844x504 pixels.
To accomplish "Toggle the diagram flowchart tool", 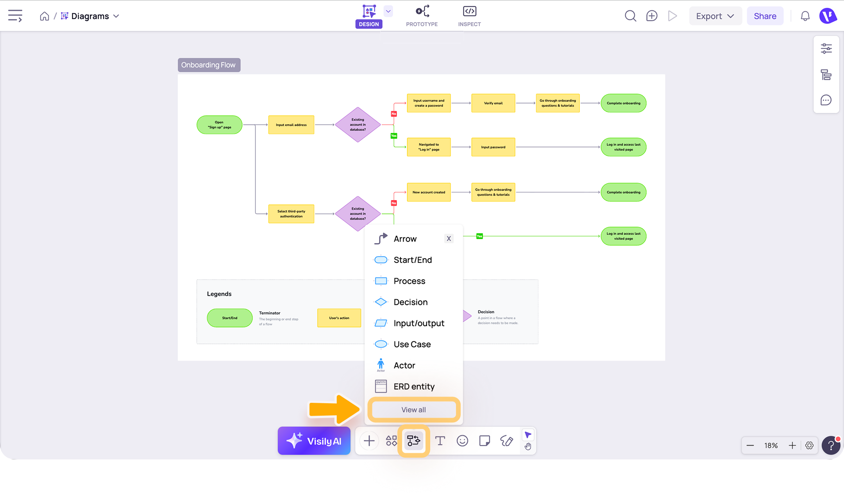I will (x=414, y=441).
